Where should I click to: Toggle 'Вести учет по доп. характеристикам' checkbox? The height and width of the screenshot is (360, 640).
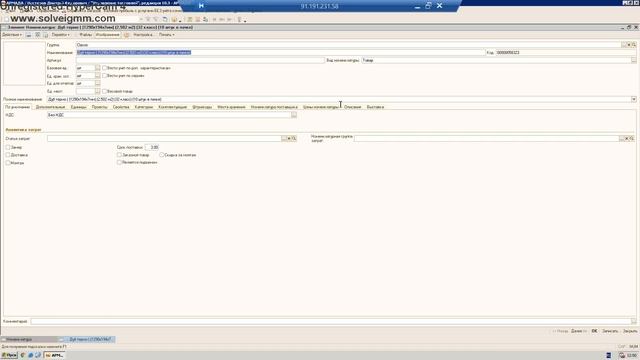coord(104,68)
